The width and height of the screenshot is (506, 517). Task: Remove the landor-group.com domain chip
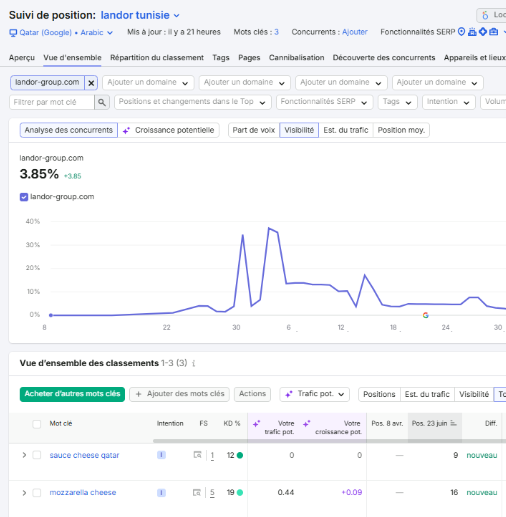coord(91,83)
